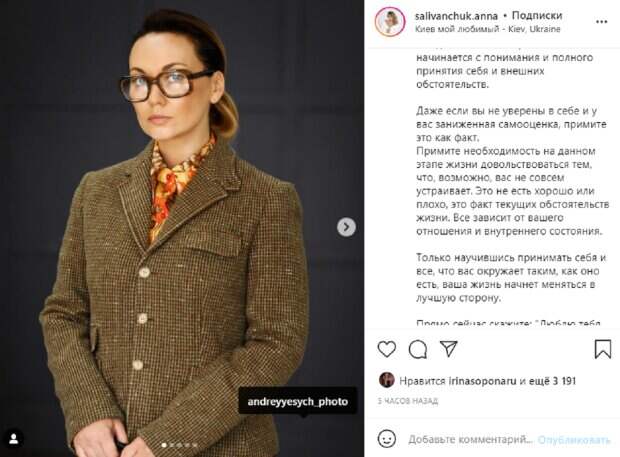Click the Добавьте комментарий input field
This screenshot has height=457, width=620.
click(470, 440)
